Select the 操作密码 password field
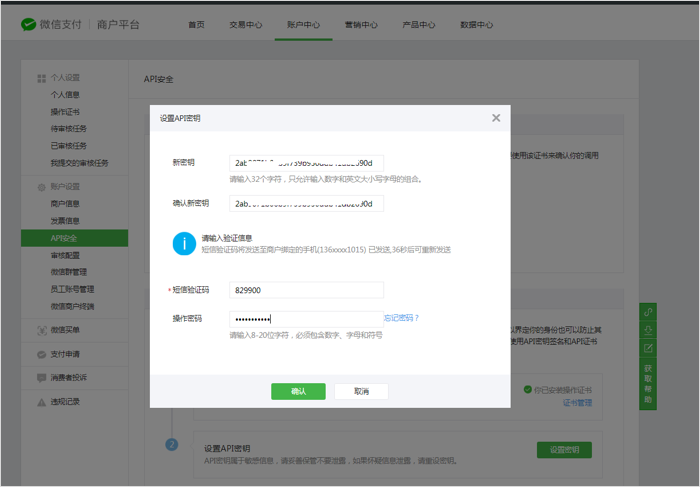700x487 pixels. [304, 318]
